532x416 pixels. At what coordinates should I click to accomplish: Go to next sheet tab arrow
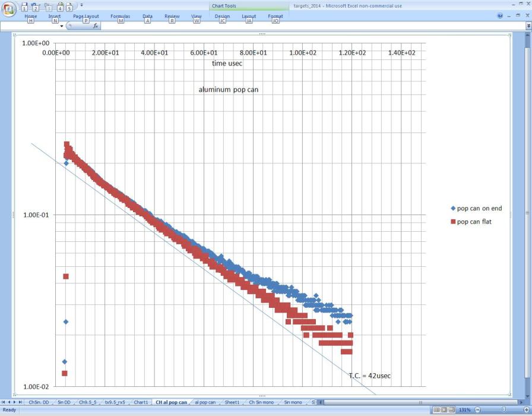(15, 402)
